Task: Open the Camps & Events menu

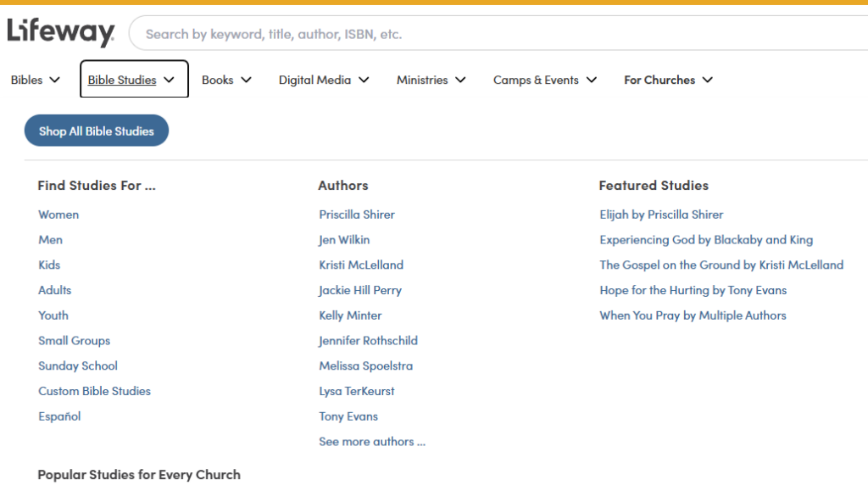Action: coord(545,80)
